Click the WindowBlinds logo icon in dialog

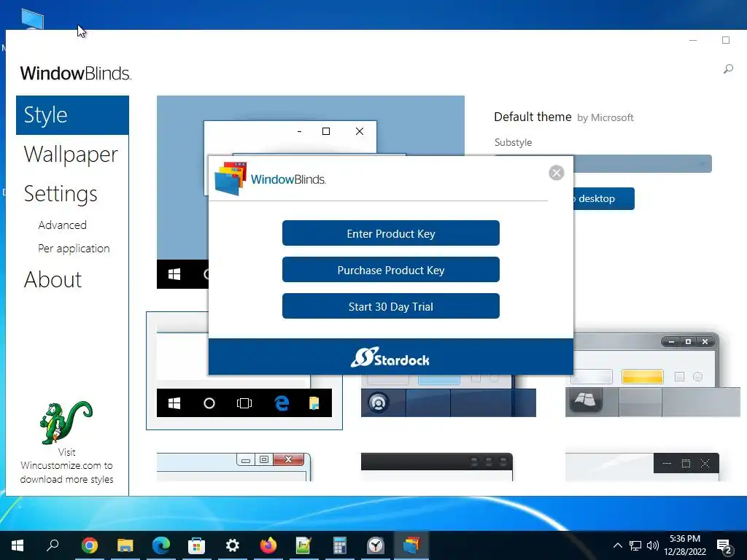(231, 179)
